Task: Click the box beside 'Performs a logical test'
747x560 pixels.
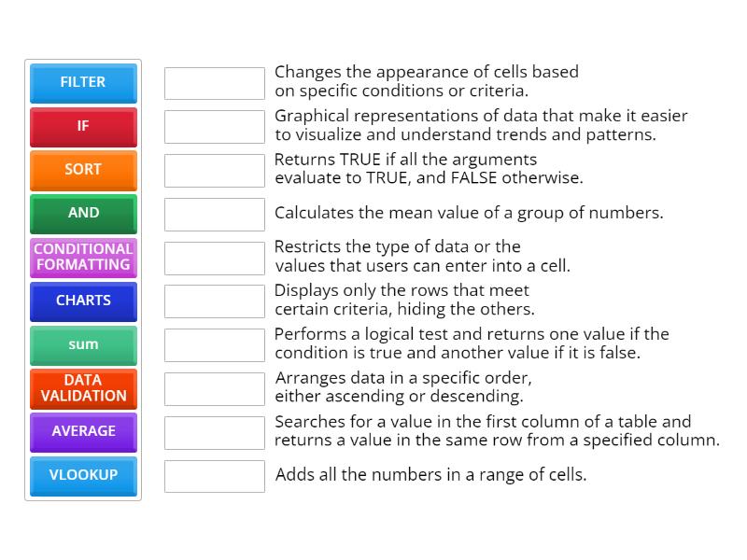Action: (215, 345)
